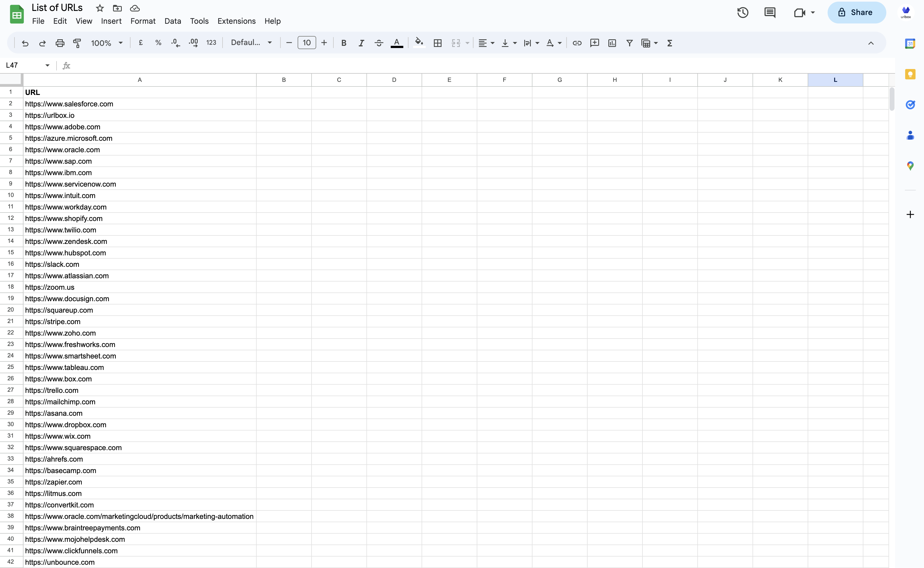Select the paint format tool
This screenshot has height=568, width=924.
[x=77, y=43]
